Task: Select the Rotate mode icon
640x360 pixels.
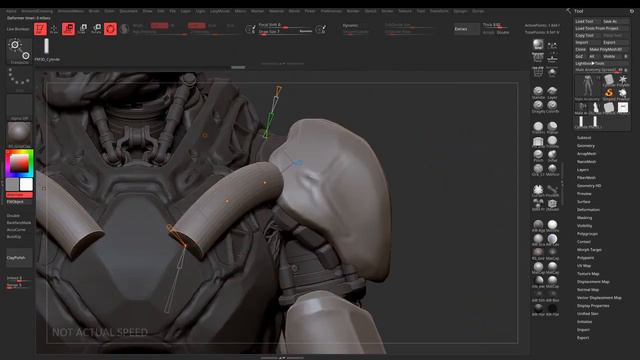Action: [x=96, y=29]
